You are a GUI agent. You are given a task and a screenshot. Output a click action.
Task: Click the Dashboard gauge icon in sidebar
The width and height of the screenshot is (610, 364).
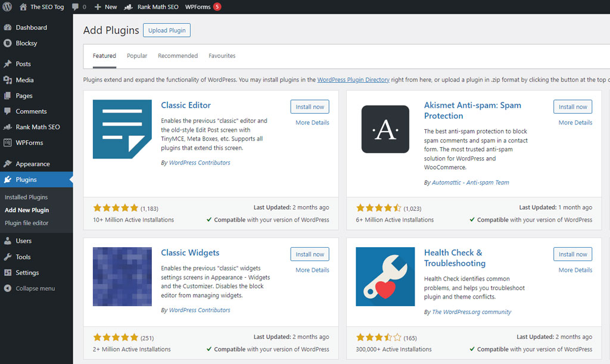click(x=7, y=27)
